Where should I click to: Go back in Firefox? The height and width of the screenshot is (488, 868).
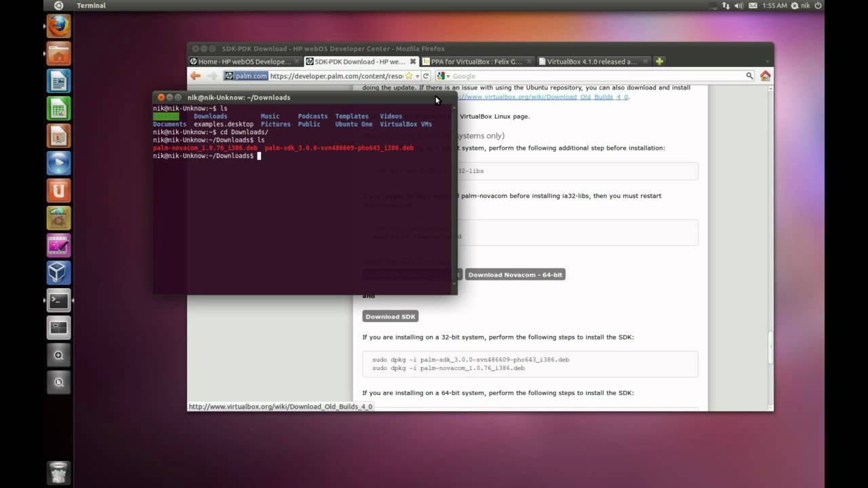pos(195,76)
